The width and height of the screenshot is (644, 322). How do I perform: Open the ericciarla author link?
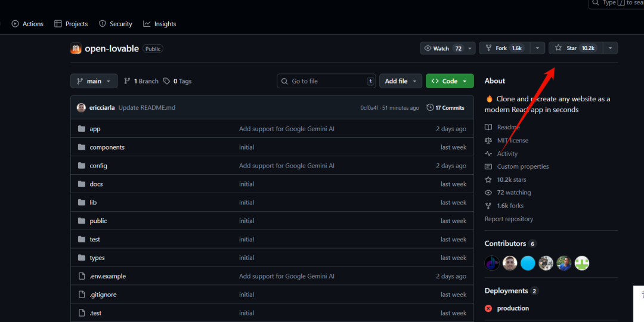tap(102, 107)
